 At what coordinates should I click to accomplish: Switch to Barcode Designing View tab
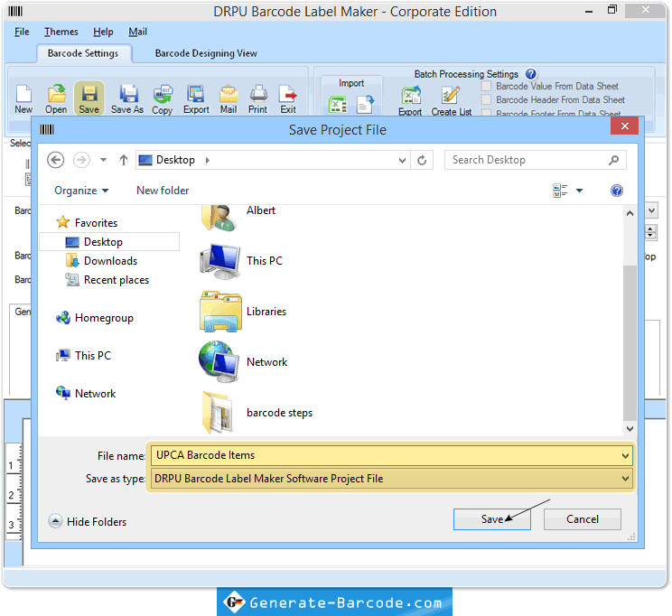(x=206, y=53)
